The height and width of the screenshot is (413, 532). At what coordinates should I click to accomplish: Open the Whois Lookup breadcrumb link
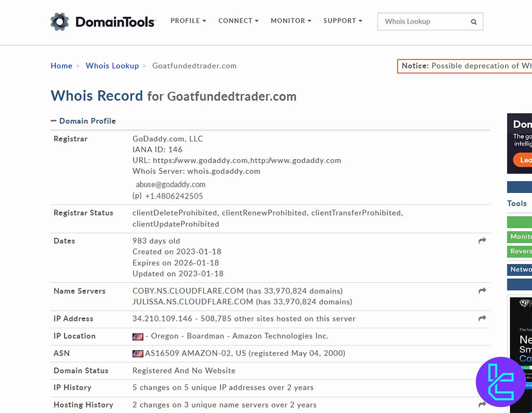pos(112,66)
